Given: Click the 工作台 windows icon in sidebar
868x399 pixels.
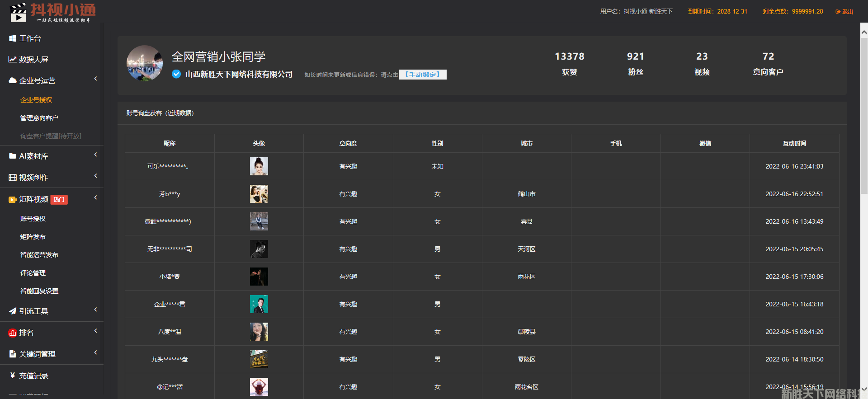Looking at the screenshot, I should [x=13, y=38].
